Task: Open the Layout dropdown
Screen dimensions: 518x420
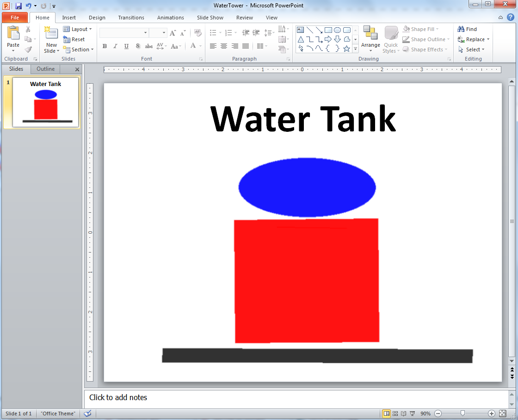Action: (78, 29)
